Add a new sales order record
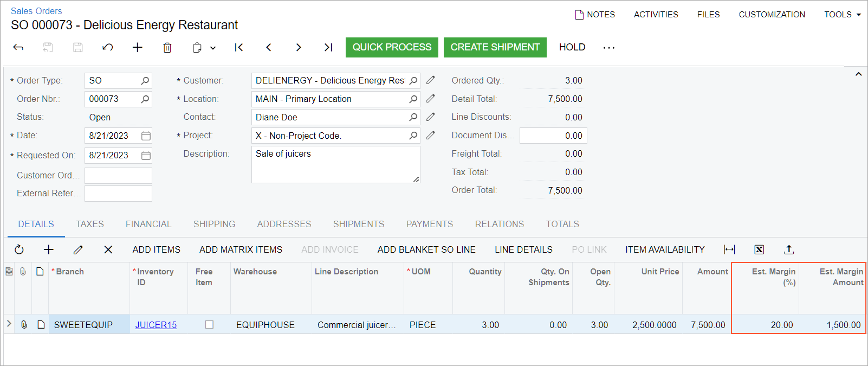868x366 pixels. point(138,47)
